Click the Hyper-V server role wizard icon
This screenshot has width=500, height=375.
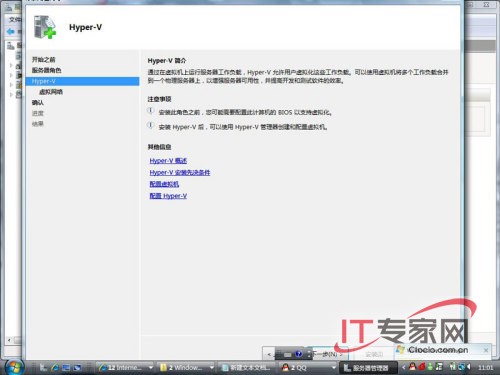click(x=45, y=27)
